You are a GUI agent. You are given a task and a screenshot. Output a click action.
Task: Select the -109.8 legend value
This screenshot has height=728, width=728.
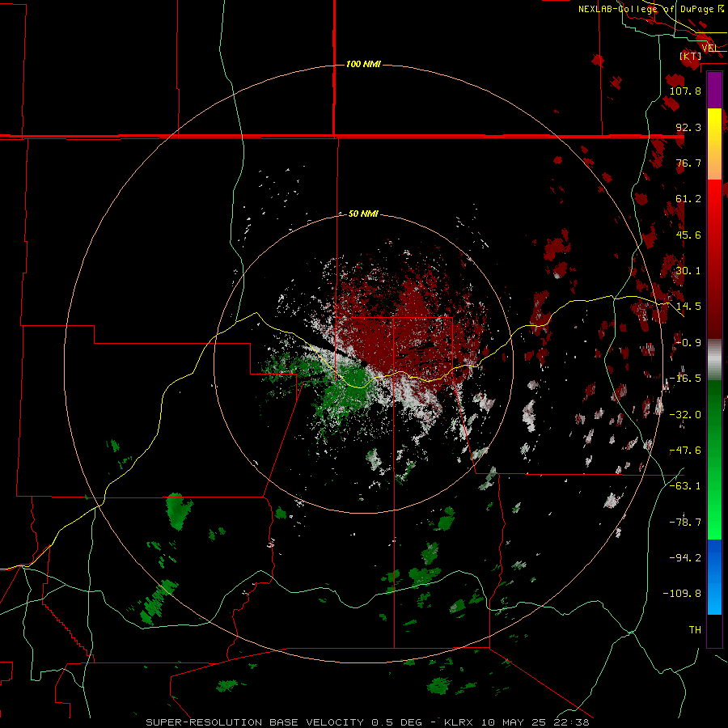pos(682,594)
